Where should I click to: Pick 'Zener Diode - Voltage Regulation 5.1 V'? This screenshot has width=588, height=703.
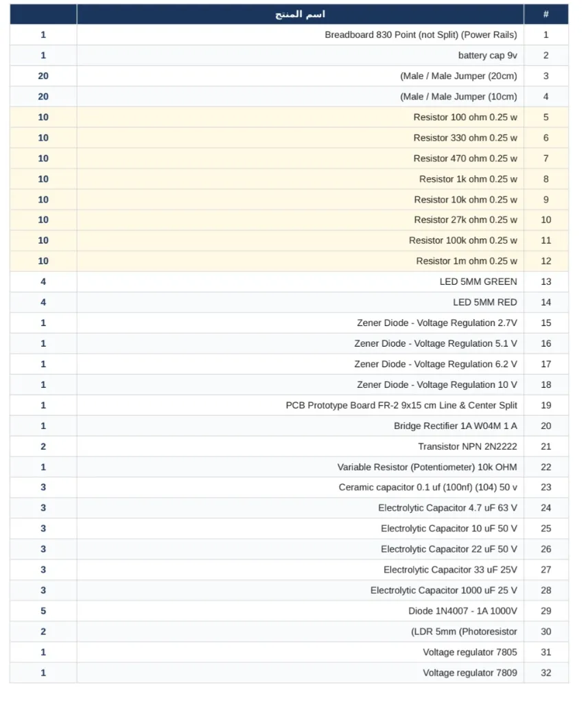(436, 344)
